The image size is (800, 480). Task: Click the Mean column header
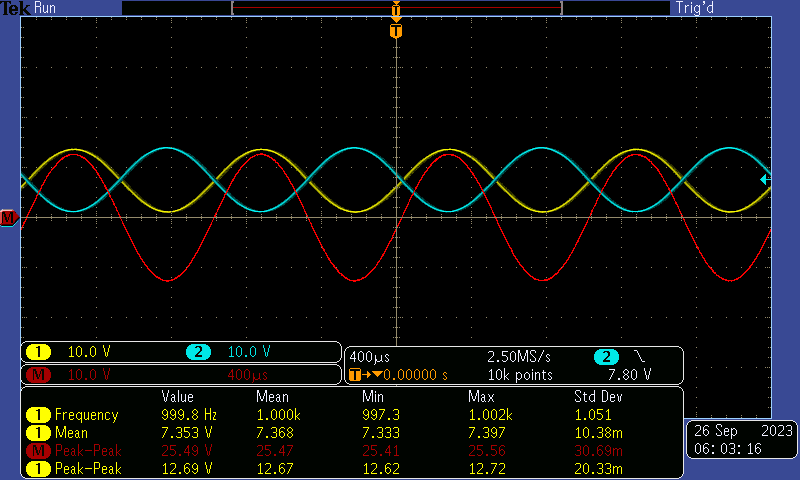tap(272, 397)
